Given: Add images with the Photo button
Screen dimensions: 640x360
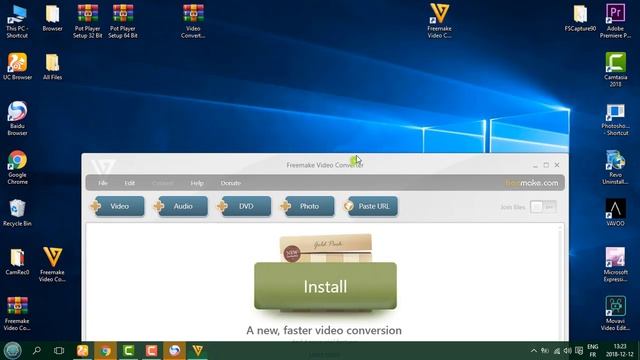Looking at the screenshot, I should pyautogui.click(x=307, y=206).
